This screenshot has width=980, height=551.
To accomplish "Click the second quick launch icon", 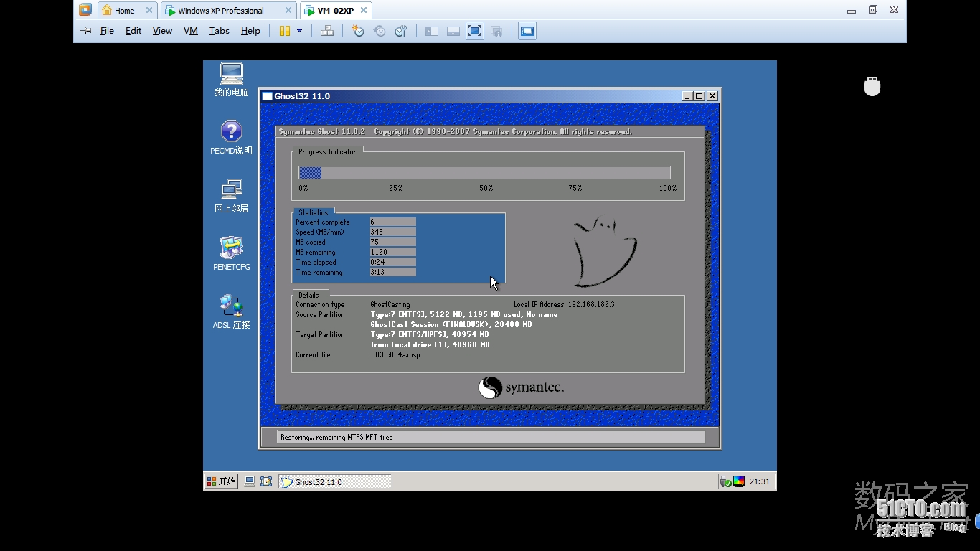I will click(266, 481).
